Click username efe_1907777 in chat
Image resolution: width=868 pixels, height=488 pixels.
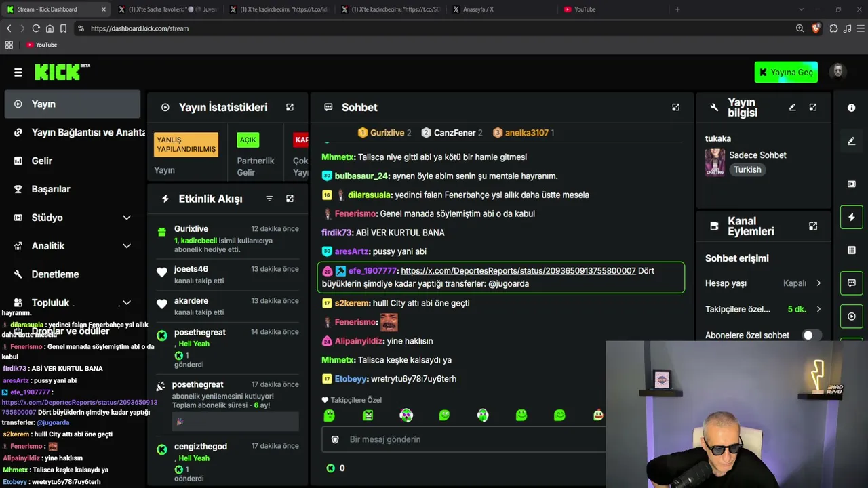click(x=372, y=271)
